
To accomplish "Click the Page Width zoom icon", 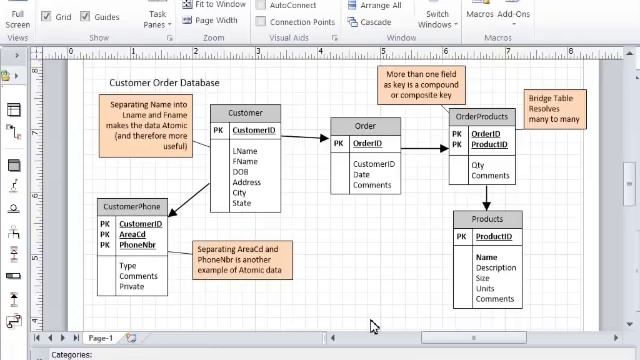I will coord(187,20).
